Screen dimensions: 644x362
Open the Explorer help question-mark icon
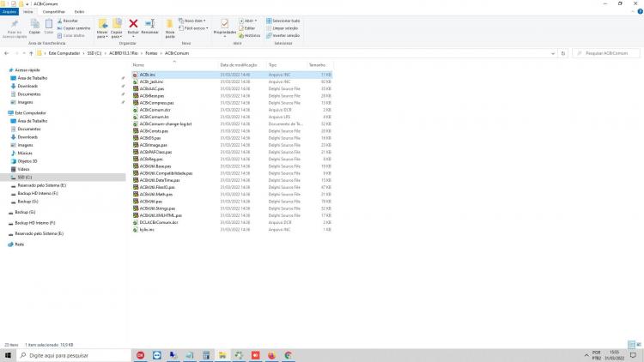(640, 11)
